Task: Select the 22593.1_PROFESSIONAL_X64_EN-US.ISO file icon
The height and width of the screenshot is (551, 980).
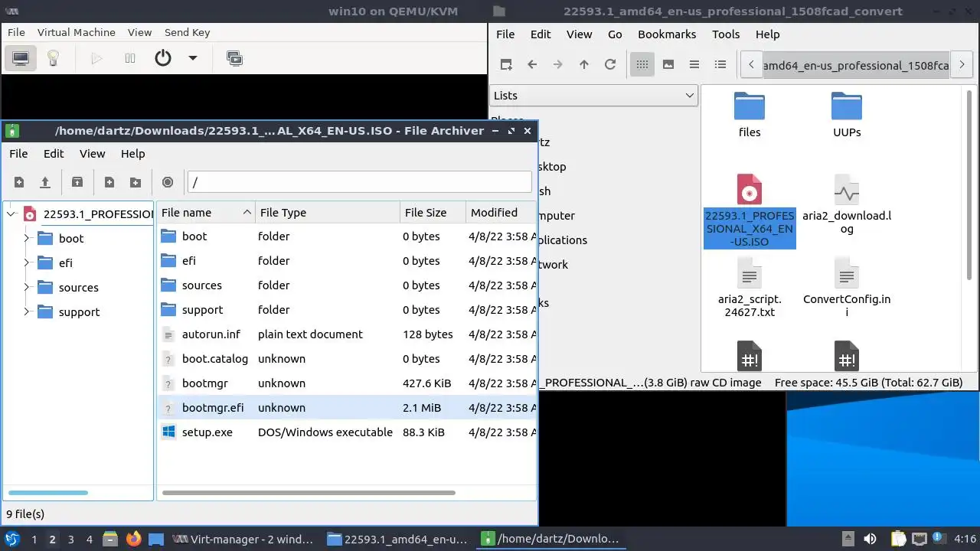Action: point(750,189)
